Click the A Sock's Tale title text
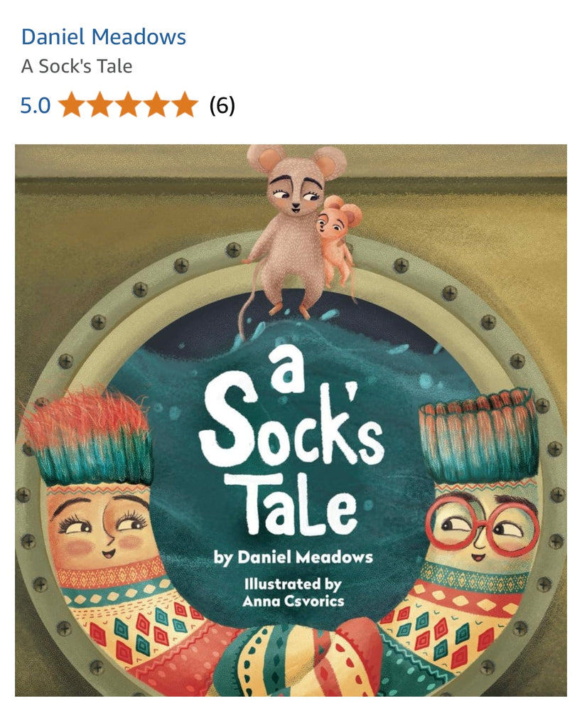The width and height of the screenshot is (582, 728). click(77, 66)
